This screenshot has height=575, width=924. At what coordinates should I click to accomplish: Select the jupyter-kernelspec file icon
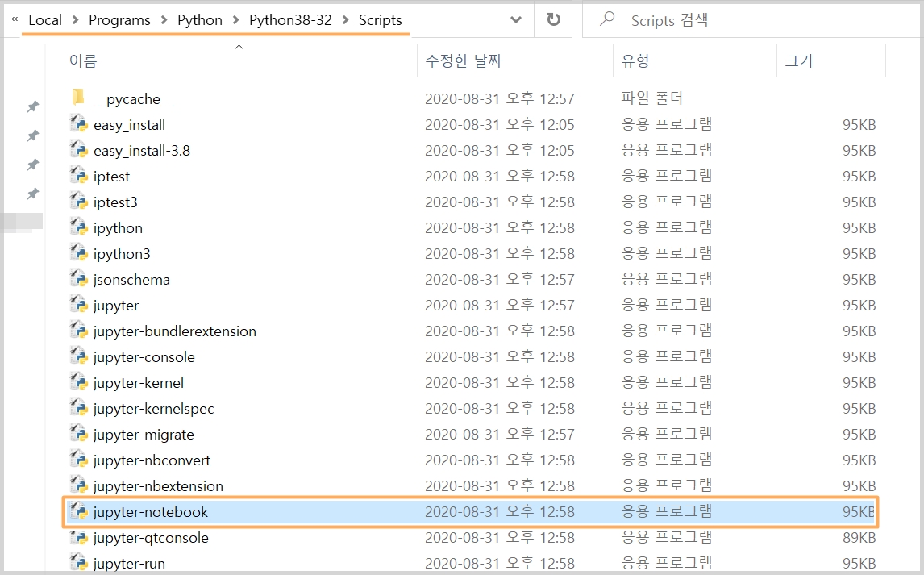click(78, 408)
